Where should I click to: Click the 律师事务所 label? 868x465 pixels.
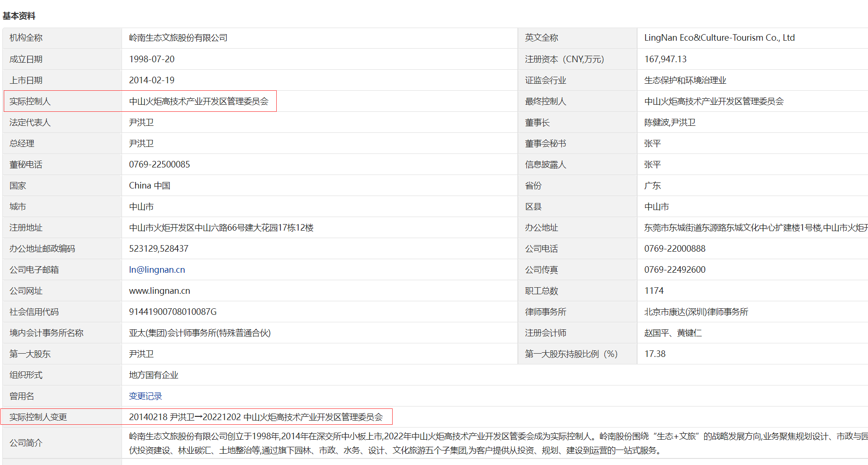(x=545, y=312)
